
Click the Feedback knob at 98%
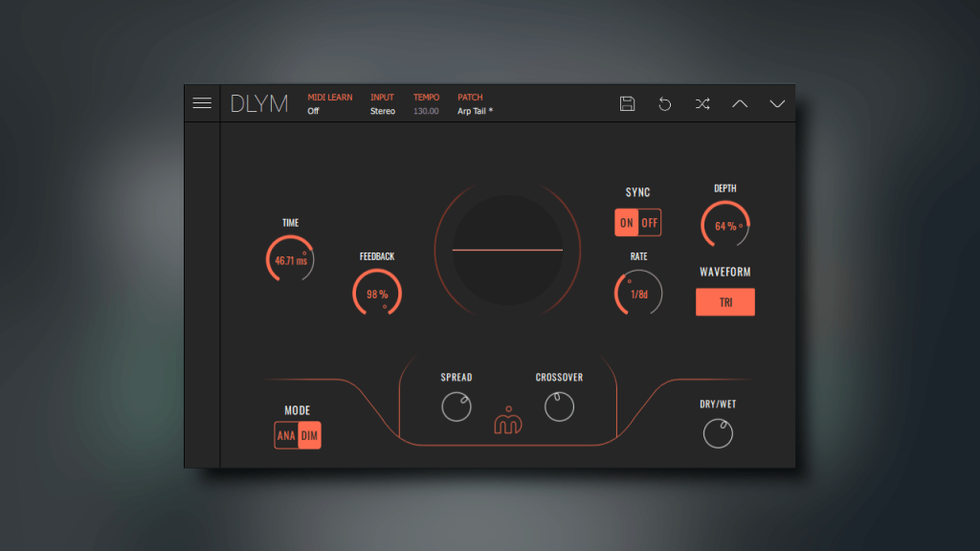(x=376, y=294)
